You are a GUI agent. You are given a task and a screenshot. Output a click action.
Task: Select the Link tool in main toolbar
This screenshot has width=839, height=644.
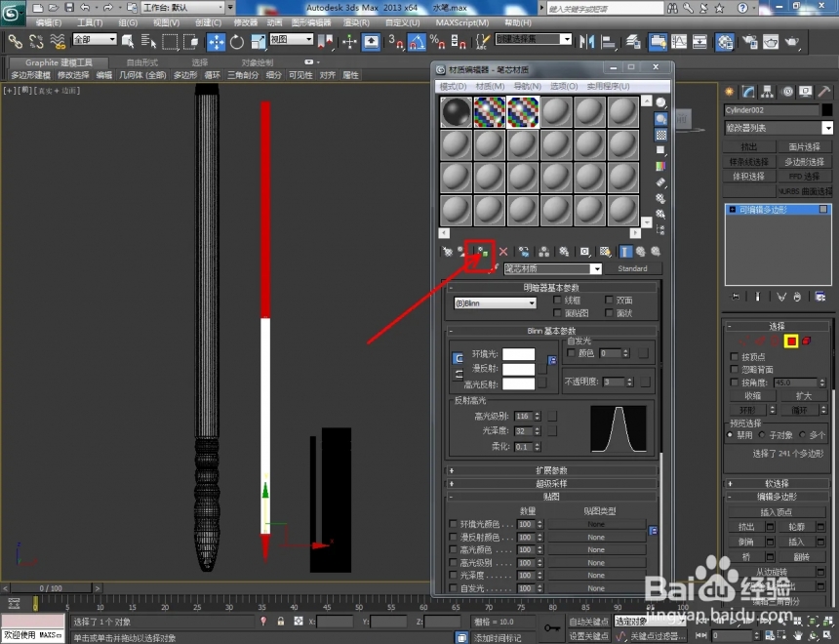(15, 41)
